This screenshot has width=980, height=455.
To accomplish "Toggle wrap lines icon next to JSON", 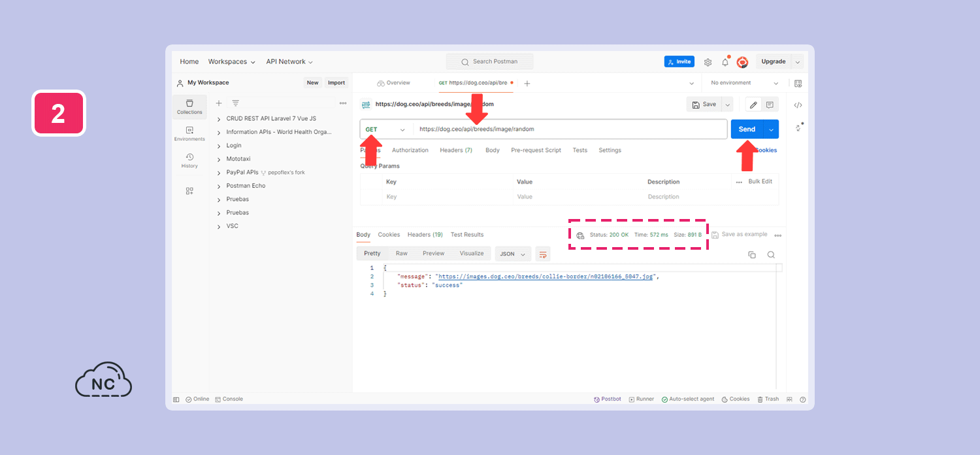I will [543, 254].
